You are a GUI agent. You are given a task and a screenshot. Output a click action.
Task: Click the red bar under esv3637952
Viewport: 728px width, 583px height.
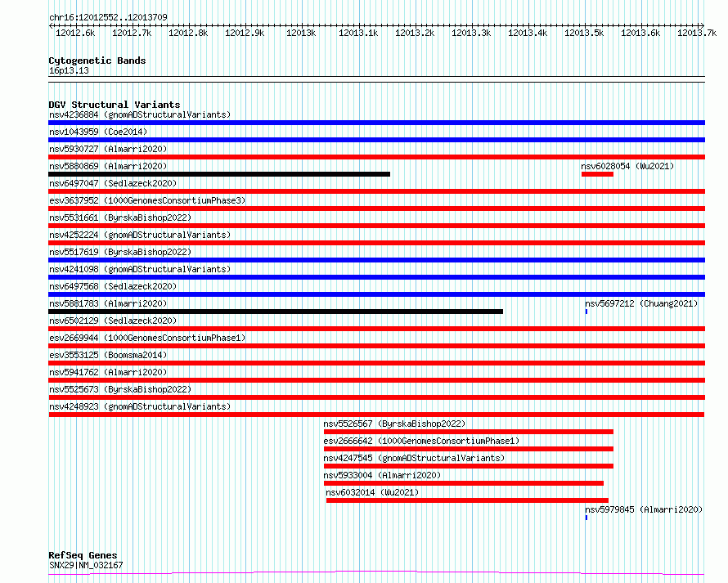click(376, 209)
